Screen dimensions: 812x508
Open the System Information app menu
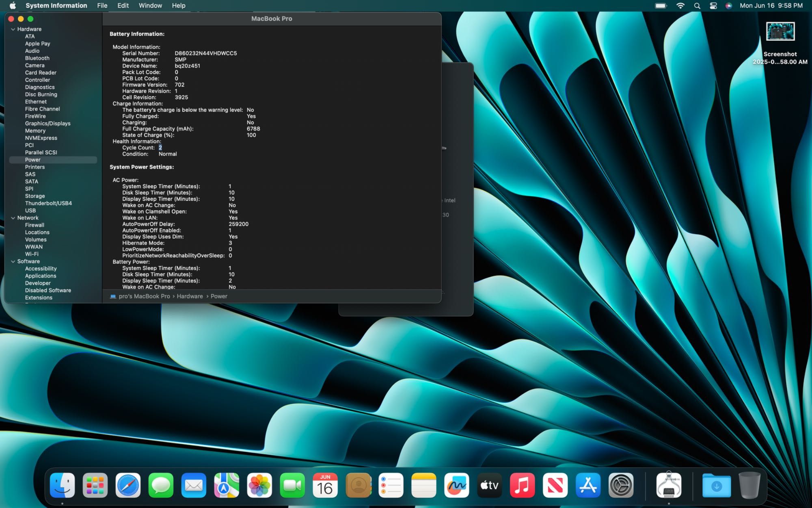pyautogui.click(x=56, y=6)
